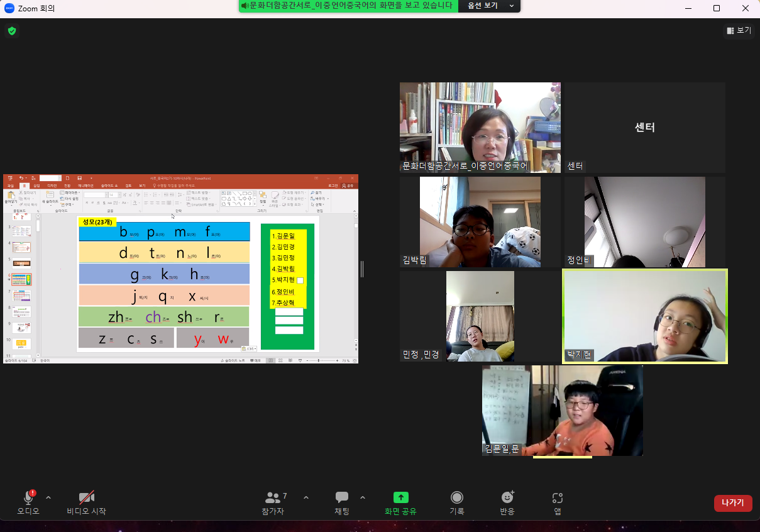Click the 센터 participant tile
760x532 pixels.
point(644,128)
